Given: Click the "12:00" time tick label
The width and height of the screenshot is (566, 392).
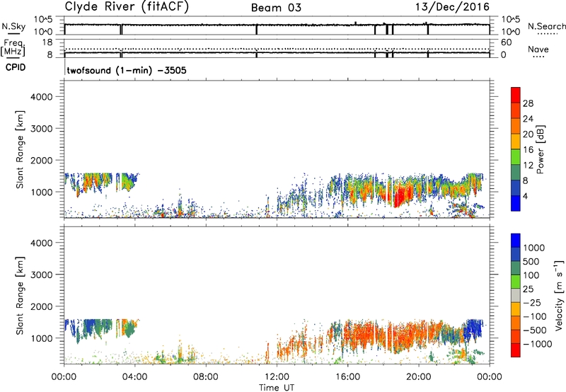Looking at the screenshot, I should pyautogui.click(x=277, y=377).
